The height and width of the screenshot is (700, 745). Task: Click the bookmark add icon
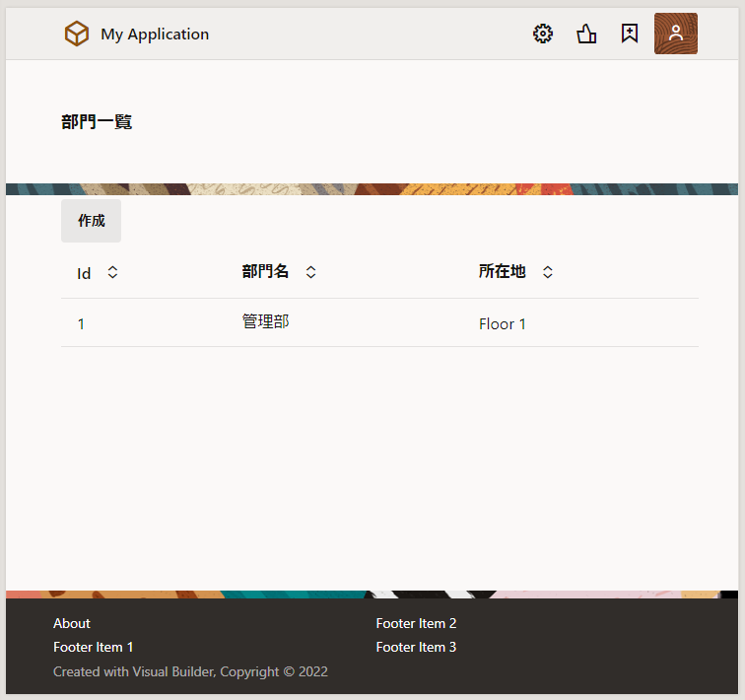[630, 34]
